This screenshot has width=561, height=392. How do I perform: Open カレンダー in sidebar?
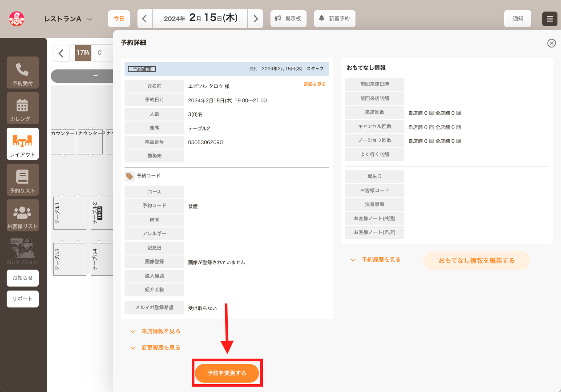coord(23,108)
